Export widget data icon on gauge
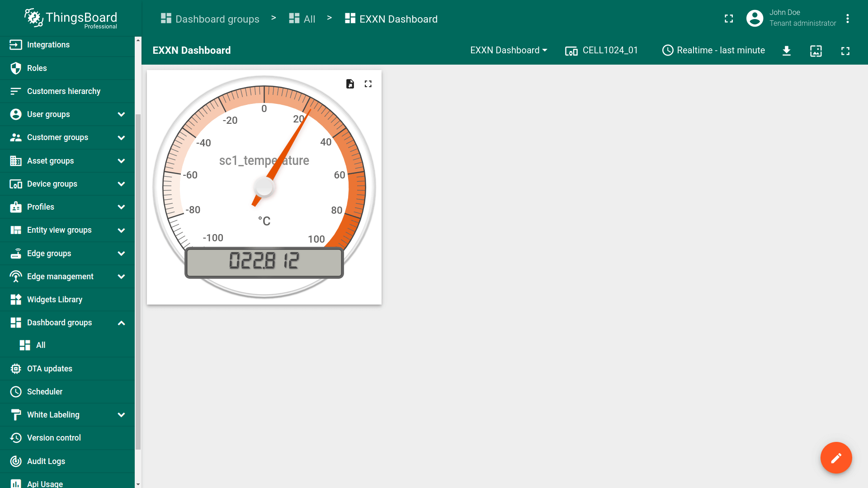This screenshot has height=488, width=868. click(x=350, y=84)
